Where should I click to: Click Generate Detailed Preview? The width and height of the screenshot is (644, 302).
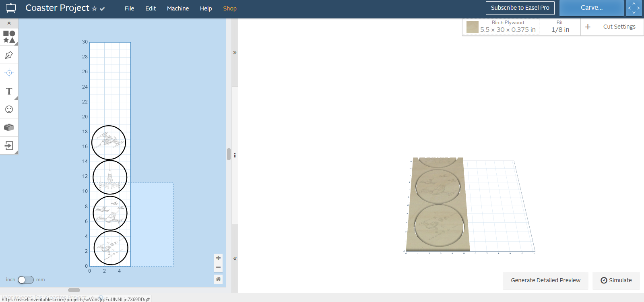[x=545, y=280]
